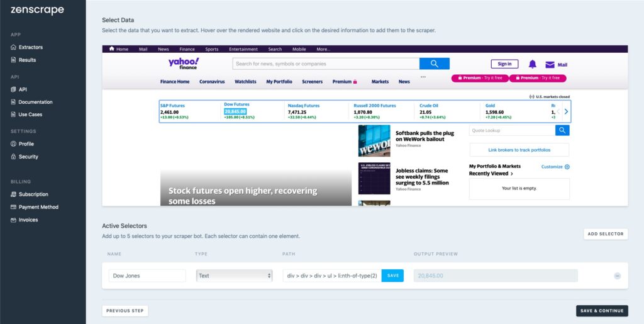Click the Customize link
Image resolution: width=644 pixels, height=324 pixels.
pyautogui.click(x=552, y=167)
